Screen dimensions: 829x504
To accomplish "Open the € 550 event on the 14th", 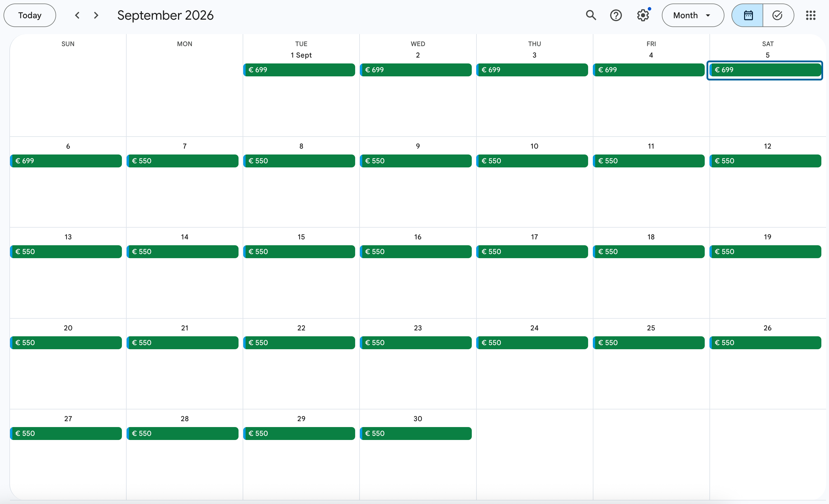I will pos(182,252).
